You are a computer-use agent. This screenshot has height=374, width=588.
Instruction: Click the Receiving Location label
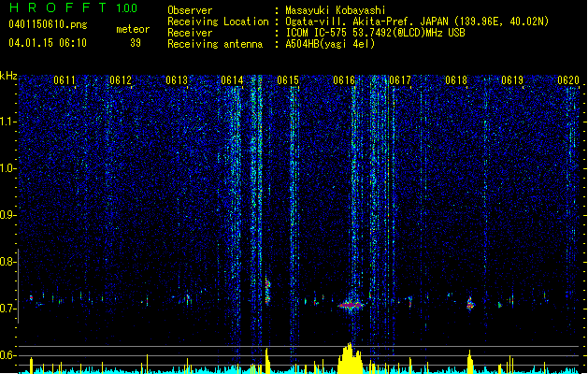click(x=218, y=22)
